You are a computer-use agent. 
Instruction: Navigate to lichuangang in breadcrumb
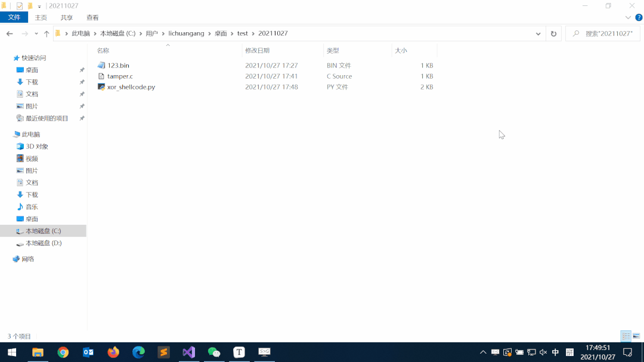[x=186, y=33]
